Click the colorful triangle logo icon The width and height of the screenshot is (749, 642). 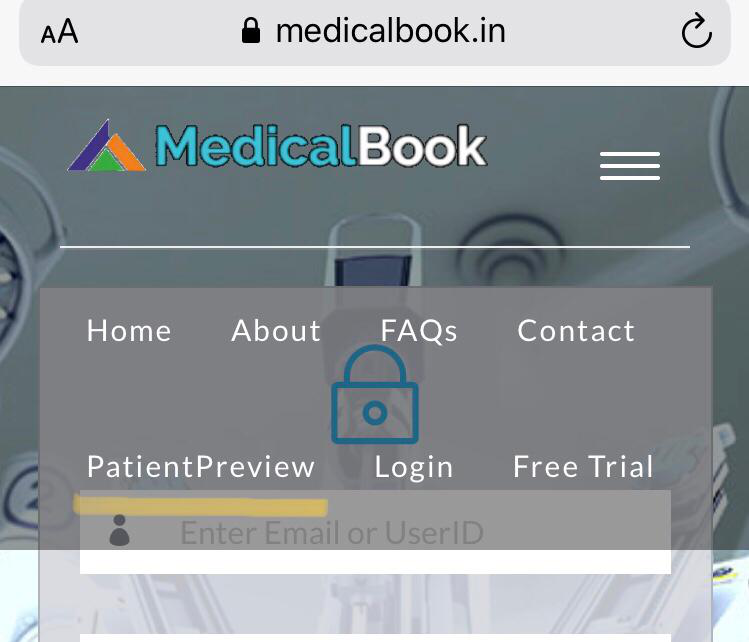(107, 146)
